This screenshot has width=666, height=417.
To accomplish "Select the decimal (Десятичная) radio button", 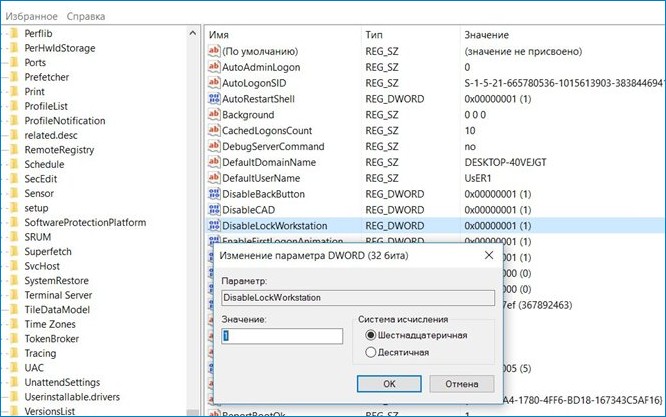I will pos(372,352).
